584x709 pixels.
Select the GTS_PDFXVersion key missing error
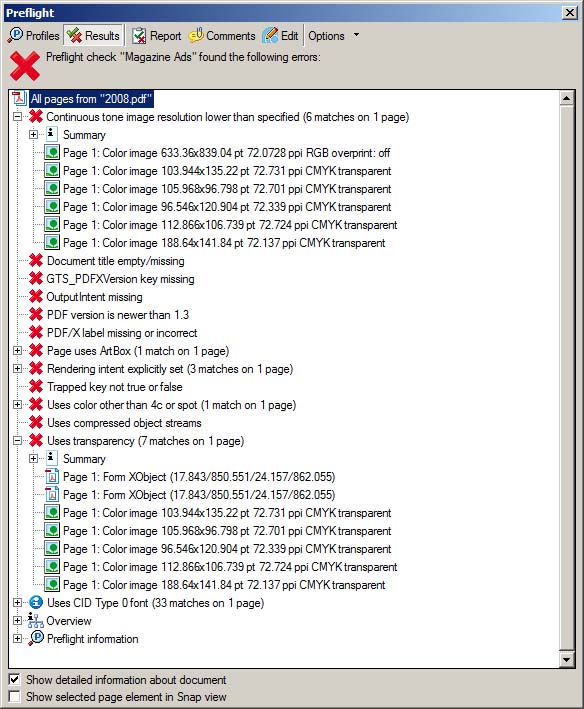coord(121,279)
